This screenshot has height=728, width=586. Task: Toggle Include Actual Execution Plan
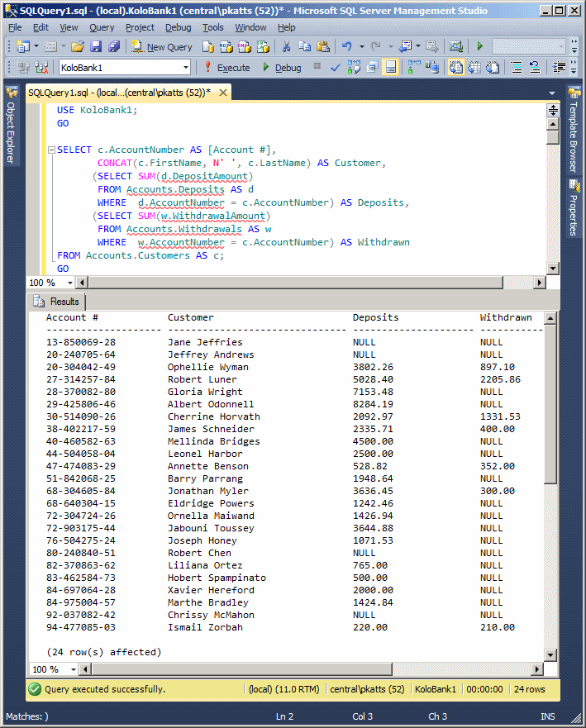click(x=414, y=67)
